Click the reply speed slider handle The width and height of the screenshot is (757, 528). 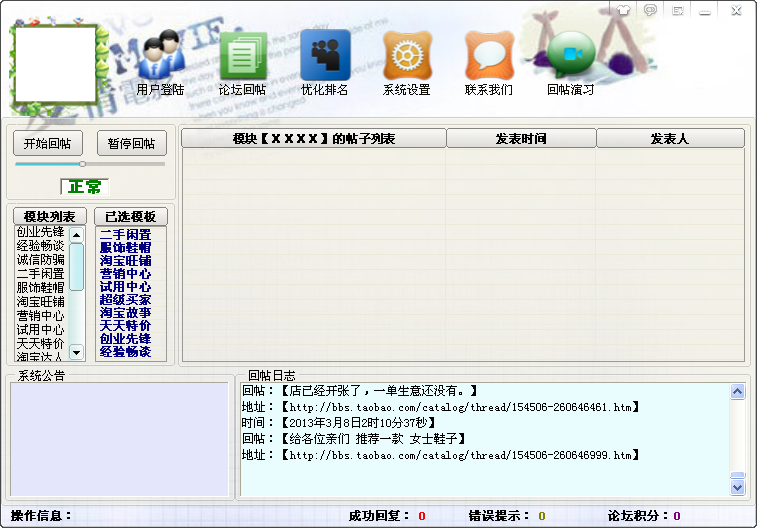[x=83, y=164]
